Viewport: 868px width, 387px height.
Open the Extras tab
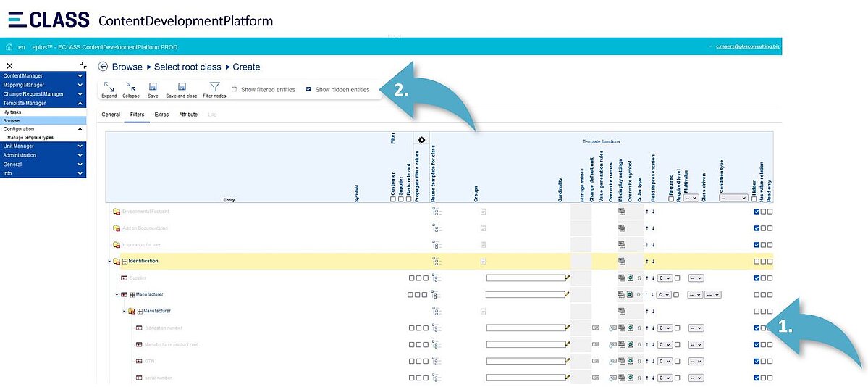pyautogui.click(x=161, y=115)
